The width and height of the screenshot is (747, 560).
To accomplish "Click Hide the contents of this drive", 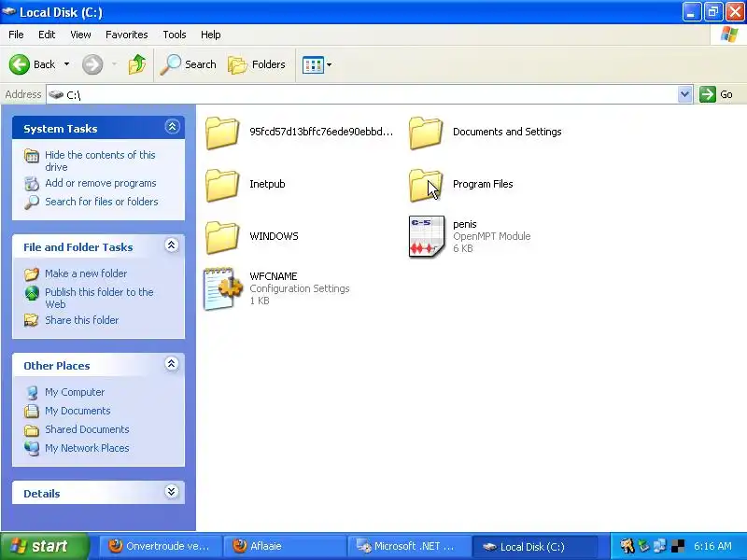I will click(x=100, y=161).
